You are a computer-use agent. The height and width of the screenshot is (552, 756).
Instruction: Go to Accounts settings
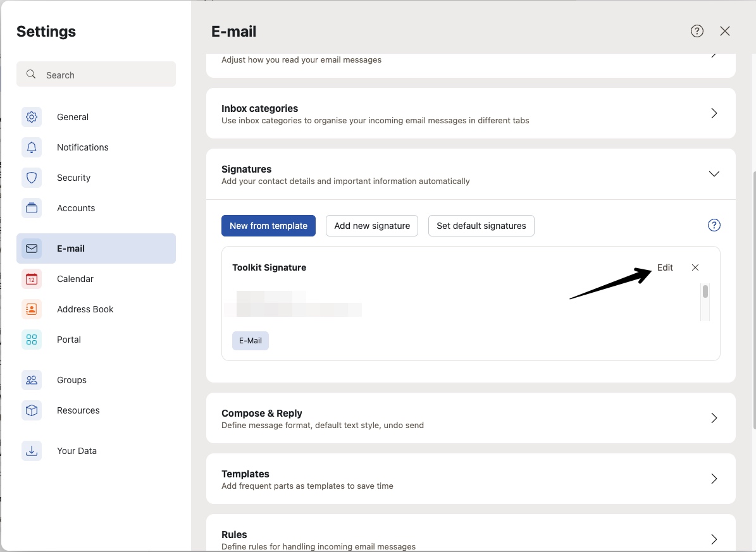[76, 208]
